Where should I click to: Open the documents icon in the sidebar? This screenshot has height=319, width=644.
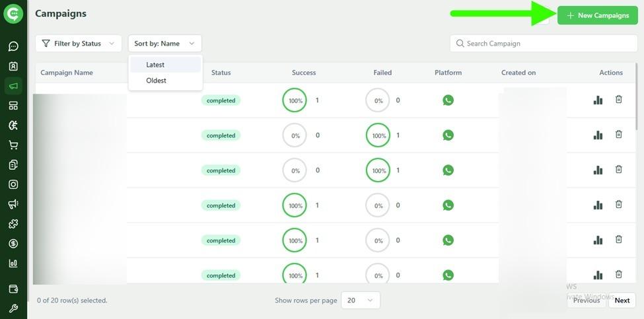pyautogui.click(x=13, y=164)
